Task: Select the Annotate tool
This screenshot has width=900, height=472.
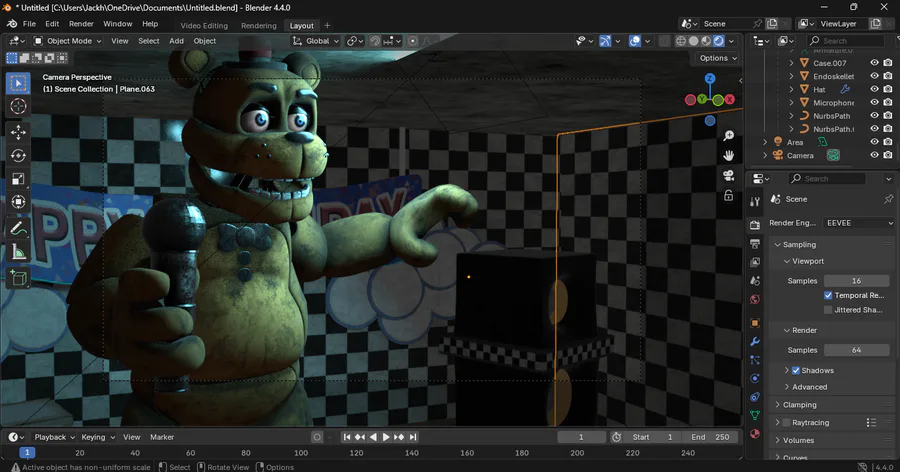Action: point(18,229)
